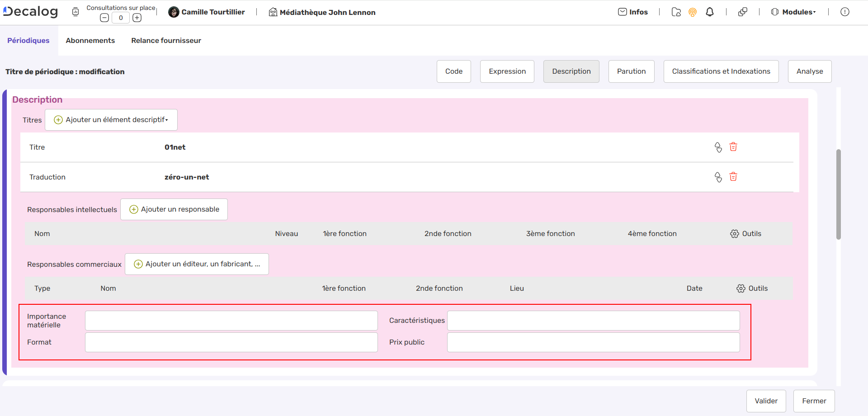Delete the Titre "01net" entry
This screenshot has width=868, height=416.
click(733, 147)
